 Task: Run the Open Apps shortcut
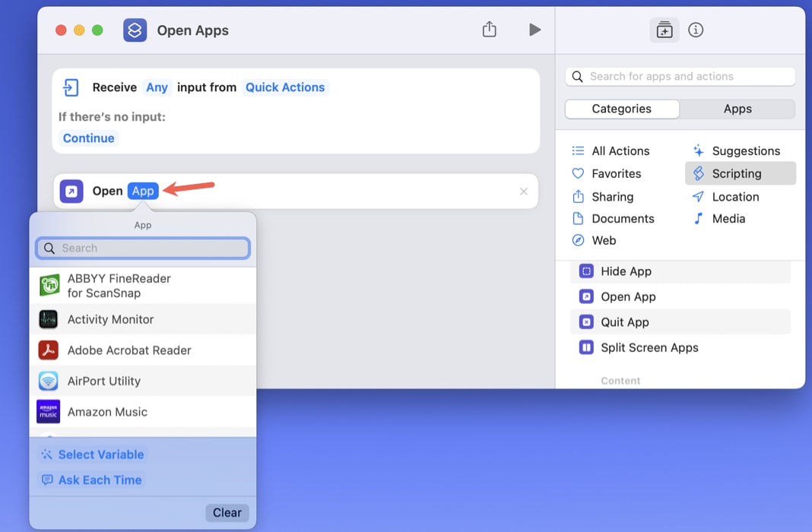(x=535, y=30)
